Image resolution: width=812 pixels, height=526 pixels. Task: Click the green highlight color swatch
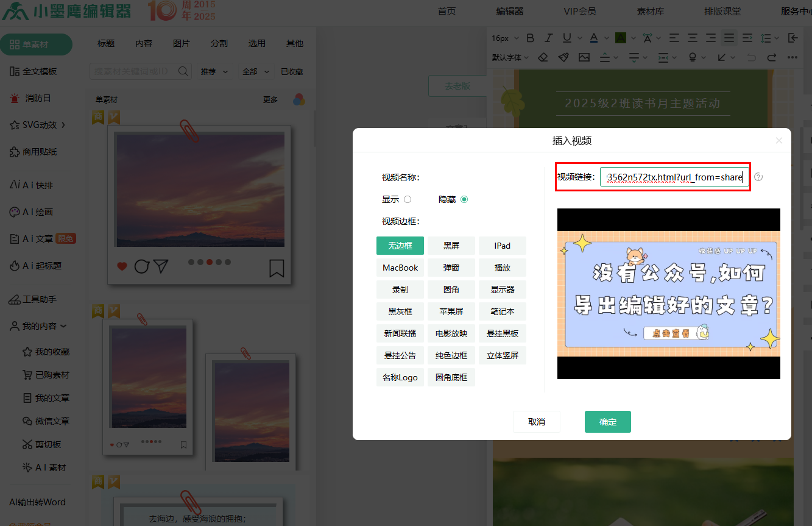pyautogui.click(x=621, y=38)
